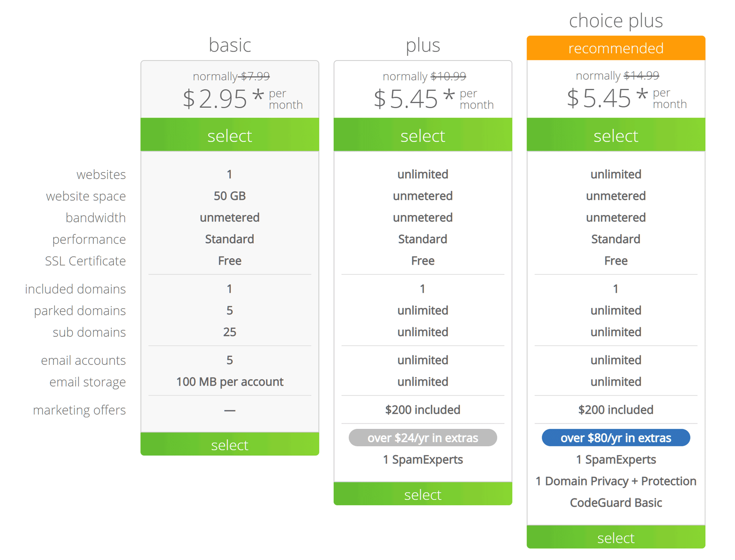Click the bottom select button for choice plus
This screenshot has height=560, width=735.
616,538
